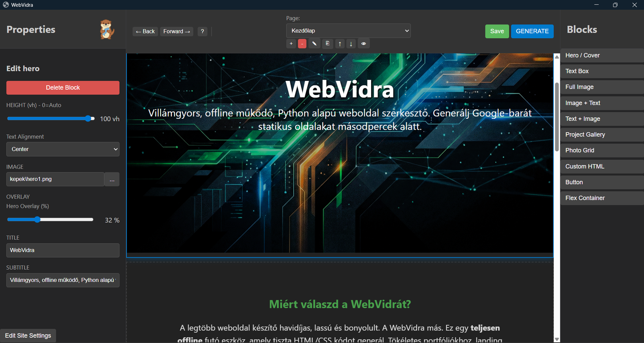Click the Hero Overlay slider handle
The width and height of the screenshot is (644, 343).
coord(37,219)
